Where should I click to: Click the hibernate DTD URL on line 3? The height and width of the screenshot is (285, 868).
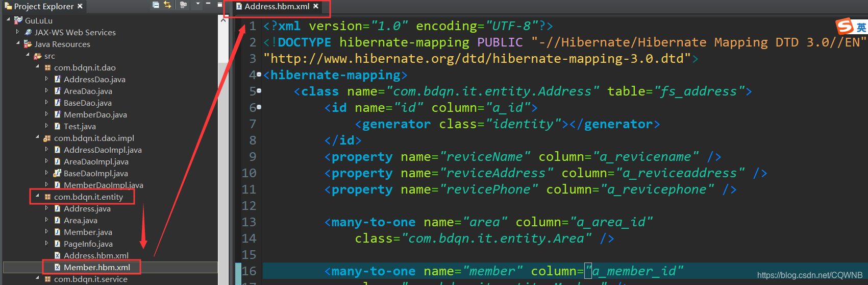click(477, 59)
